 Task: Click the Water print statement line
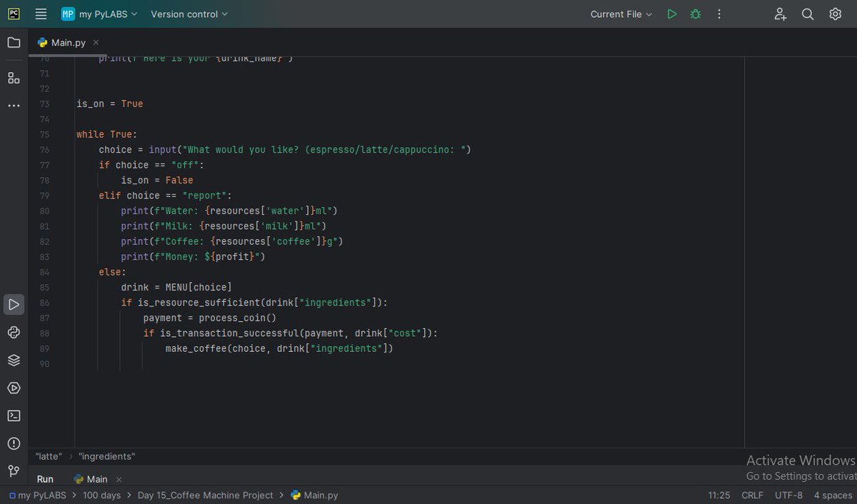point(229,211)
